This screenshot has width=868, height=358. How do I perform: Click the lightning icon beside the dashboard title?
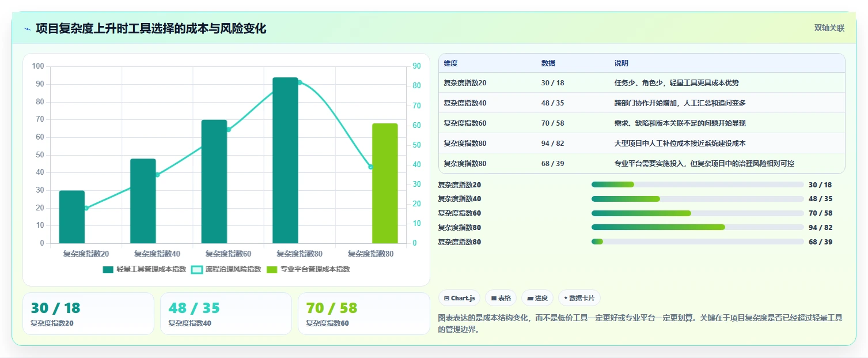click(x=28, y=29)
